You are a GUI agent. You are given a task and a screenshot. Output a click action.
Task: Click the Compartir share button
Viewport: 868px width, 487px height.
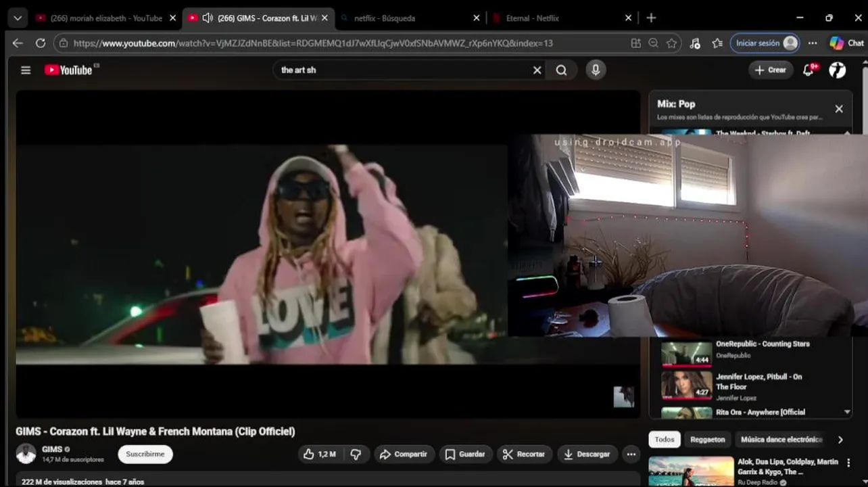pos(404,454)
